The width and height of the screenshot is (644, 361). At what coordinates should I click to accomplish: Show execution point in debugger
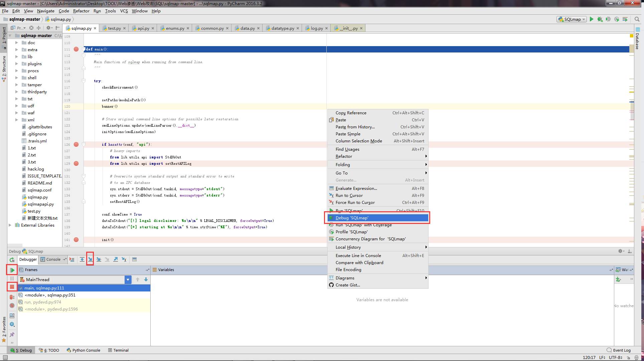pos(72,259)
